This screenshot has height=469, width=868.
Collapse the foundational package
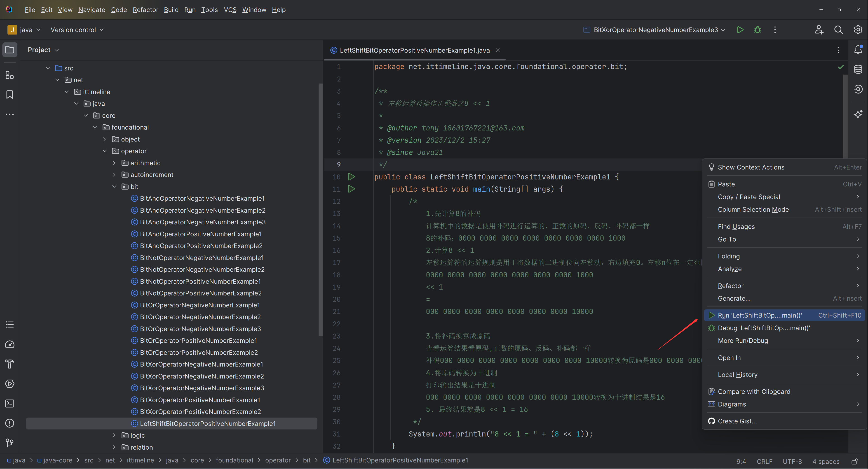click(x=95, y=127)
